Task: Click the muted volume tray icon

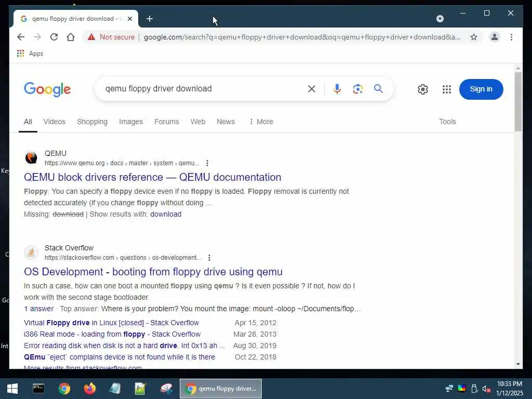Action: (486, 389)
